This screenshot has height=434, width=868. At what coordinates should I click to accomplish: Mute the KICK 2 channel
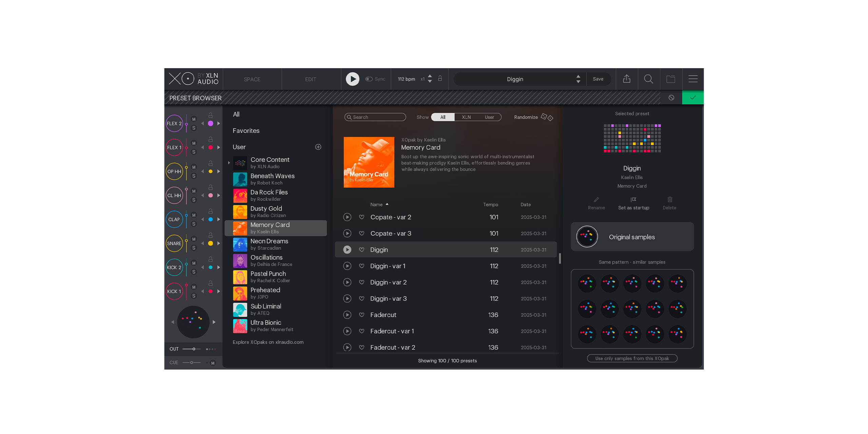click(x=194, y=263)
